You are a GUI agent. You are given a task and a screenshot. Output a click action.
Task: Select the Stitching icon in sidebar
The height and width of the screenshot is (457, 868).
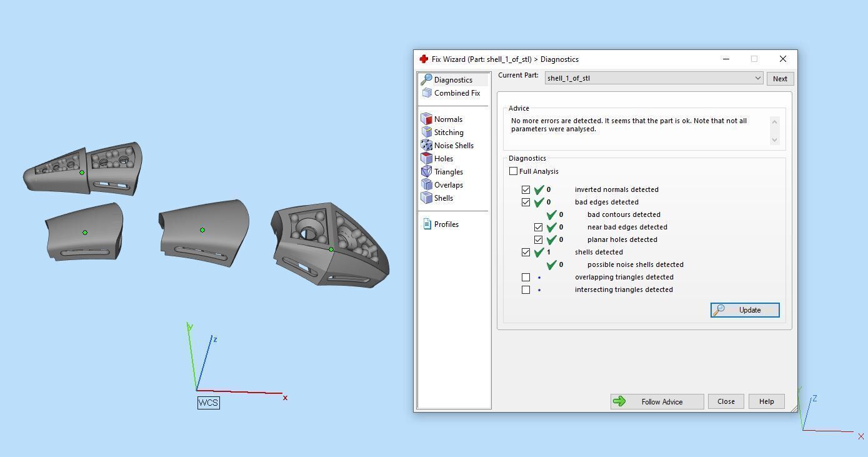coord(426,132)
